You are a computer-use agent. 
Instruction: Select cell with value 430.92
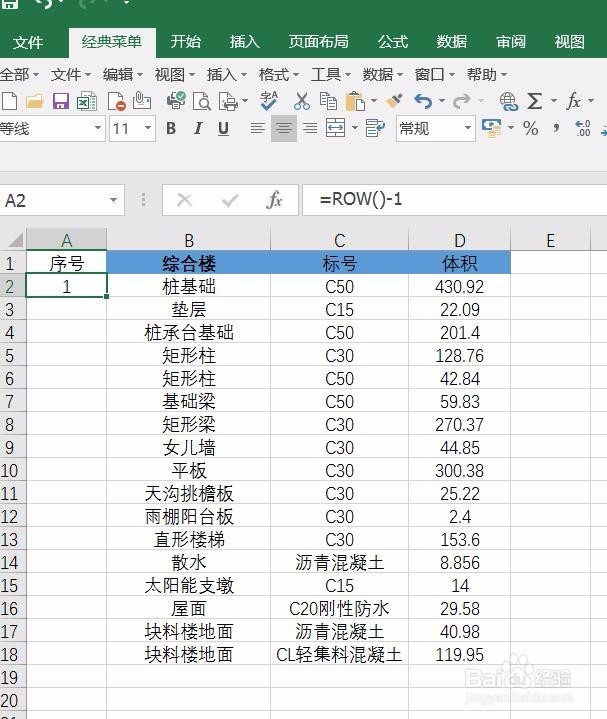[459, 287]
